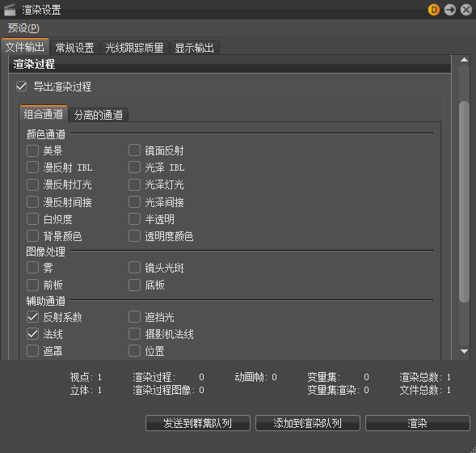
Task: Click the 渲染 button
Action: click(418, 423)
